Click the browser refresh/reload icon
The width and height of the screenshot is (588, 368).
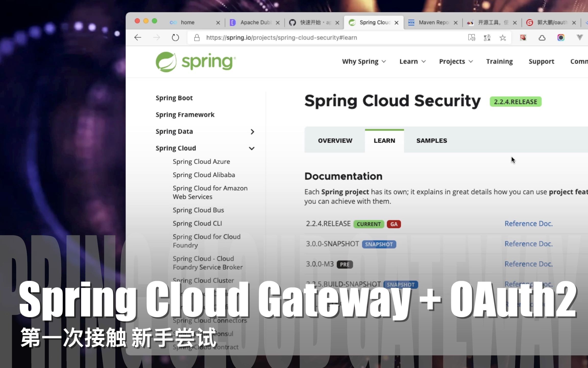tap(176, 37)
